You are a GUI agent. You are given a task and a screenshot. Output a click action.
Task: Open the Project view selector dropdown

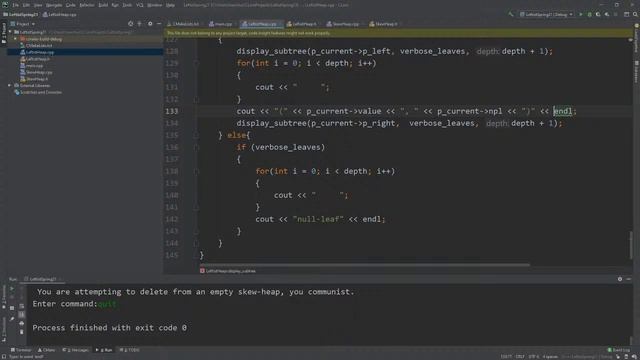22,24
